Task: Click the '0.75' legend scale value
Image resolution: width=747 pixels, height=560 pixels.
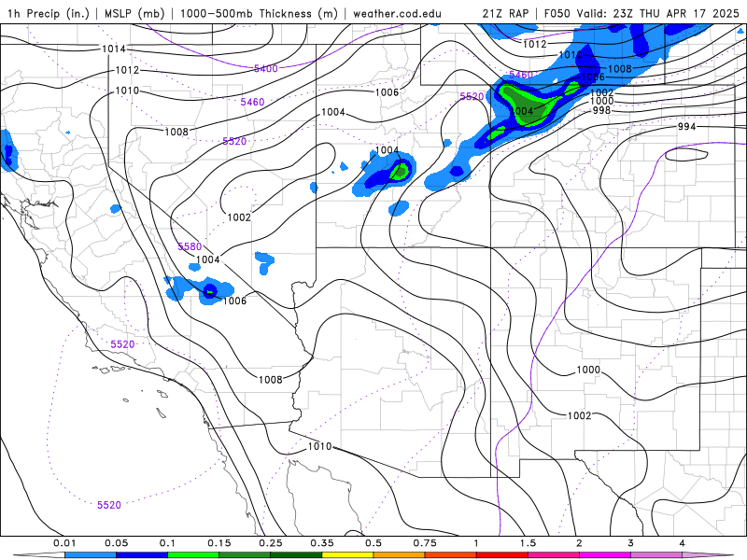Action: tap(425, 543)
